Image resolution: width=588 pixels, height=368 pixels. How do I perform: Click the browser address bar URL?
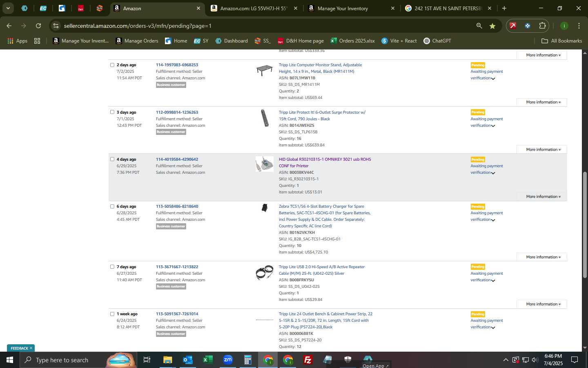pos(138,26)
